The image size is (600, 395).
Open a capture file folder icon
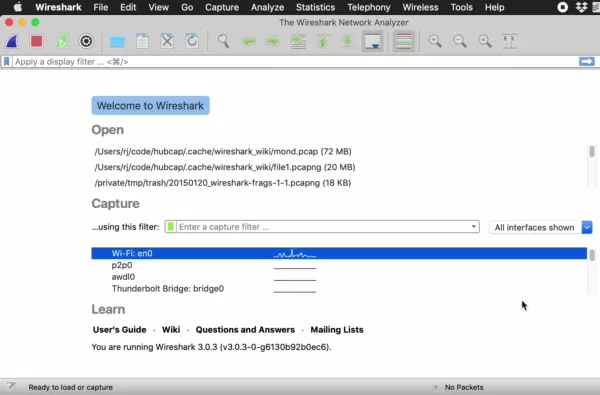click(117, 41)
